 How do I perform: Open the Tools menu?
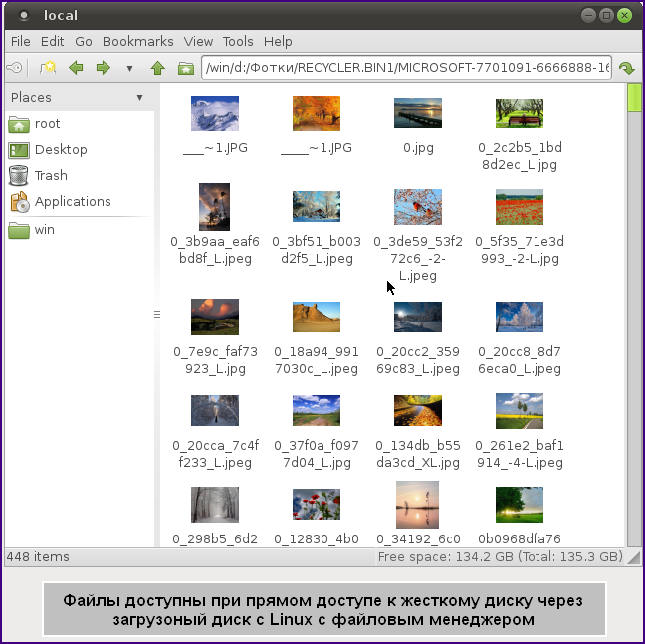click(x=238, y=41)
